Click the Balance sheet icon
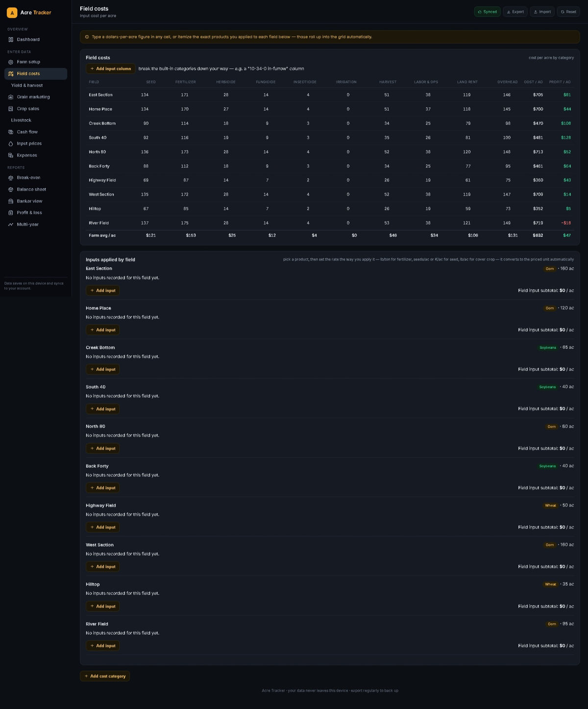The width and height of the screenshot is (588, 709). [x=11, y=189]
